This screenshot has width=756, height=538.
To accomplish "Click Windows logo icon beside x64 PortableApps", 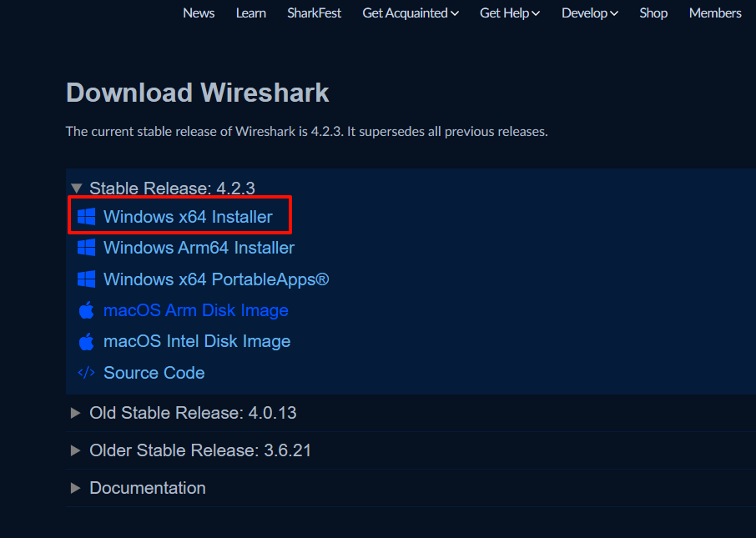I will tap(86, 279).
